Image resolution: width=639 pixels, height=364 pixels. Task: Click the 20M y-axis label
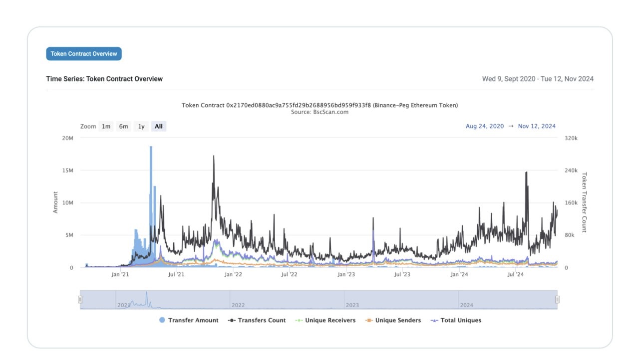(67, 138)
